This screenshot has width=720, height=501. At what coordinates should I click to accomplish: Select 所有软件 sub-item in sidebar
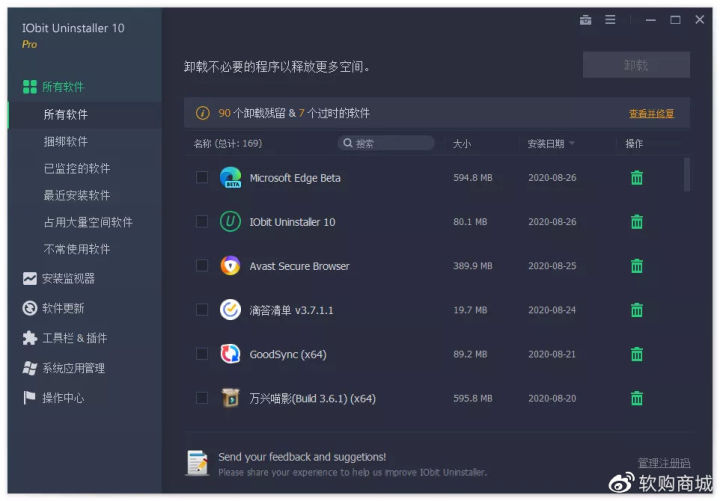coord(85,114)
